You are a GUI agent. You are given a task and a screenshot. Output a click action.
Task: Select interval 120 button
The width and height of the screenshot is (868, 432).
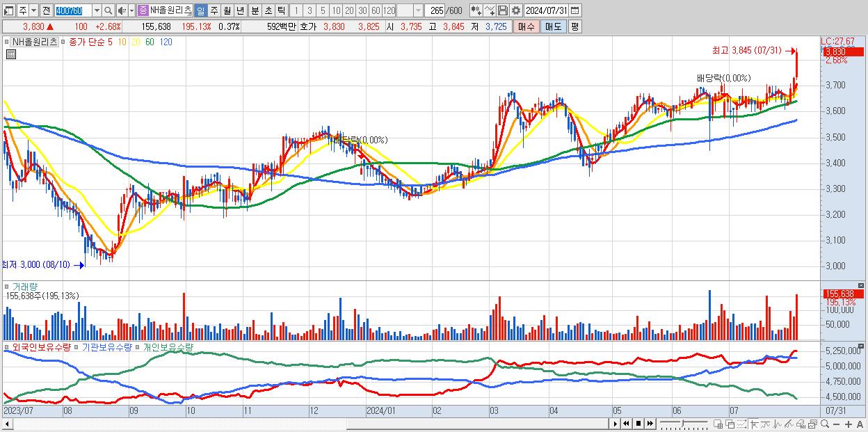coord(389,10)
